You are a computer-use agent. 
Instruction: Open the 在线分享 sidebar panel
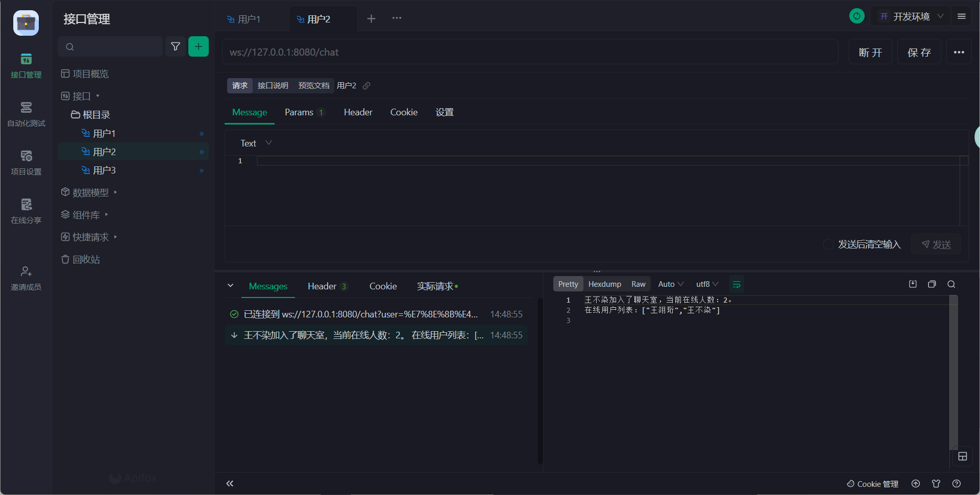[x=26, y=210]
